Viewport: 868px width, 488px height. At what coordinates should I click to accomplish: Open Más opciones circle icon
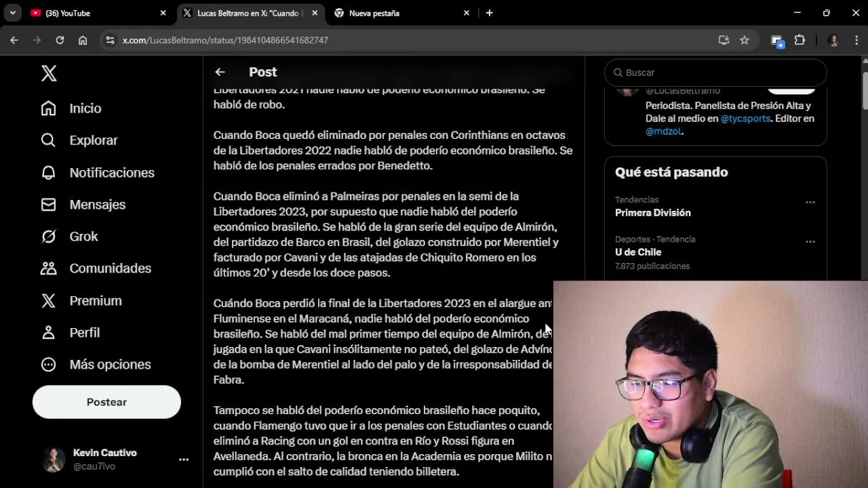pyautogui.click(x=48, y=364)
